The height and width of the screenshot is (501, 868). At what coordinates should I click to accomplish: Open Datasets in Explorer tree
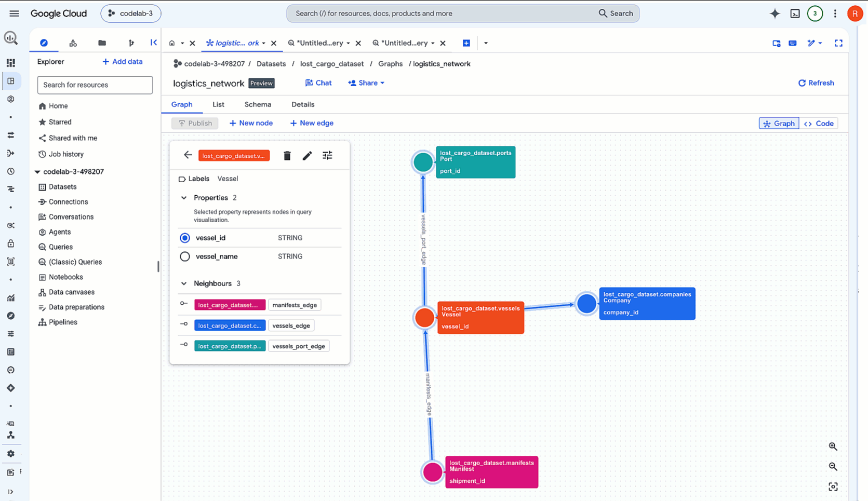click(62, 187)
